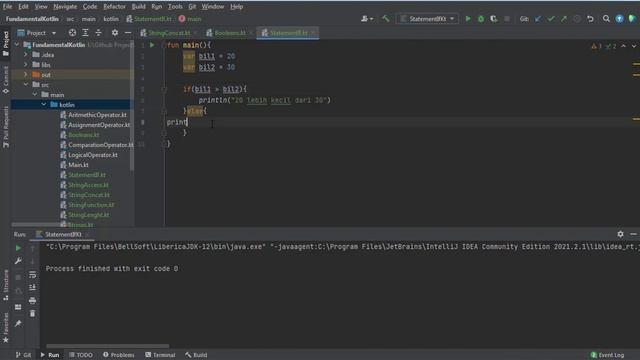
Task: Open LogicalOperator.kt in project tree
Action: point(93,155)
